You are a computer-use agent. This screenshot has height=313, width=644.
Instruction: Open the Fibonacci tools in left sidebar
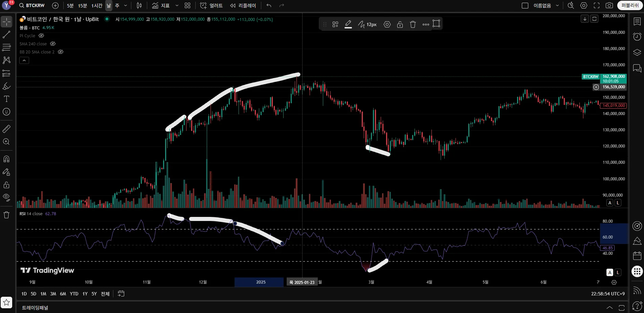(6, 47)
